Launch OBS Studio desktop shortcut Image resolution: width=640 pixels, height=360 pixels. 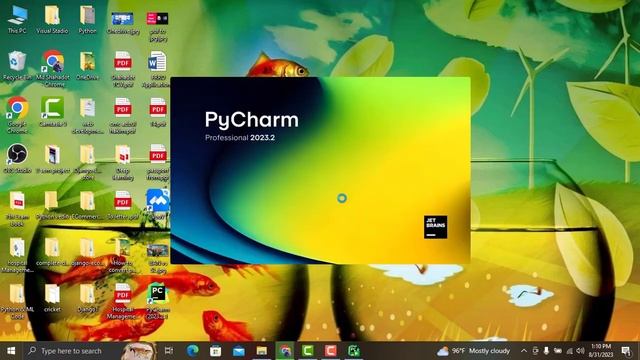17,158
